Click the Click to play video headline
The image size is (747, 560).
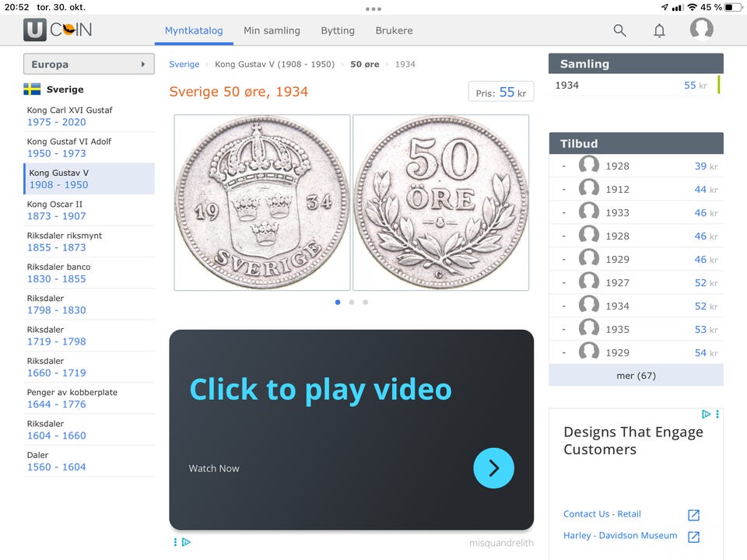(x=321, y=390)
